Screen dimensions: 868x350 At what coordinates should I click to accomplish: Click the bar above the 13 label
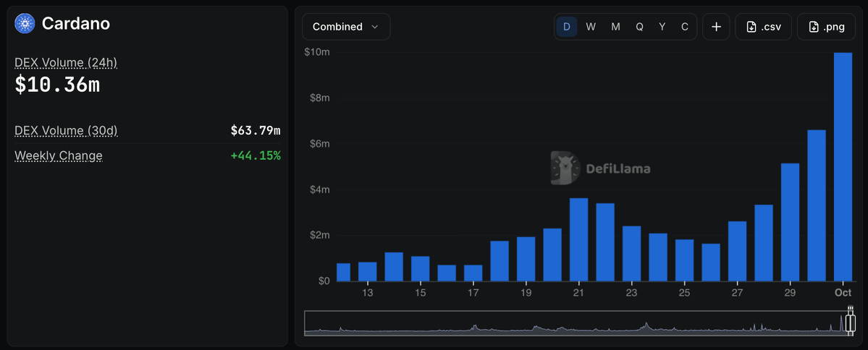368,271
